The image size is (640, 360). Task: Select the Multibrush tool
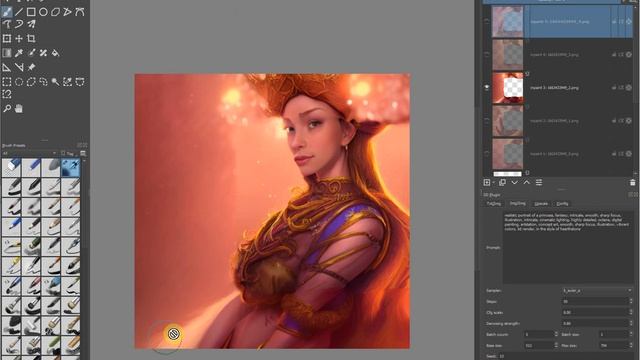point(31,24)
